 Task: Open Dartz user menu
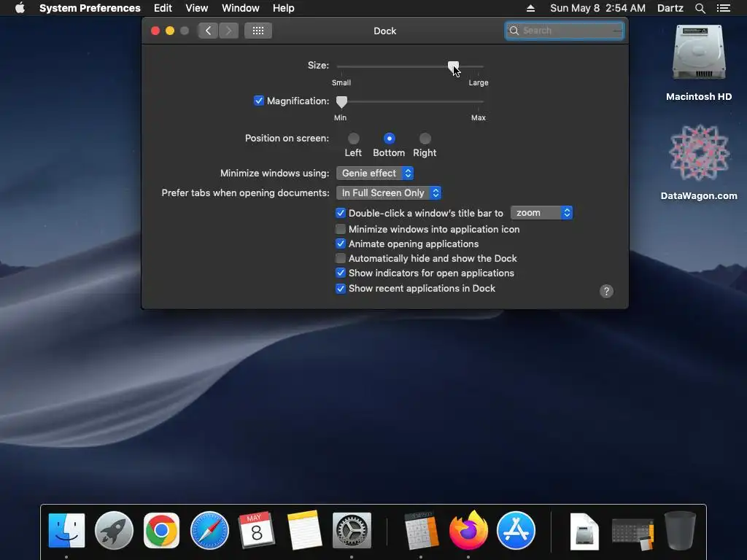(x=670, y=8)
